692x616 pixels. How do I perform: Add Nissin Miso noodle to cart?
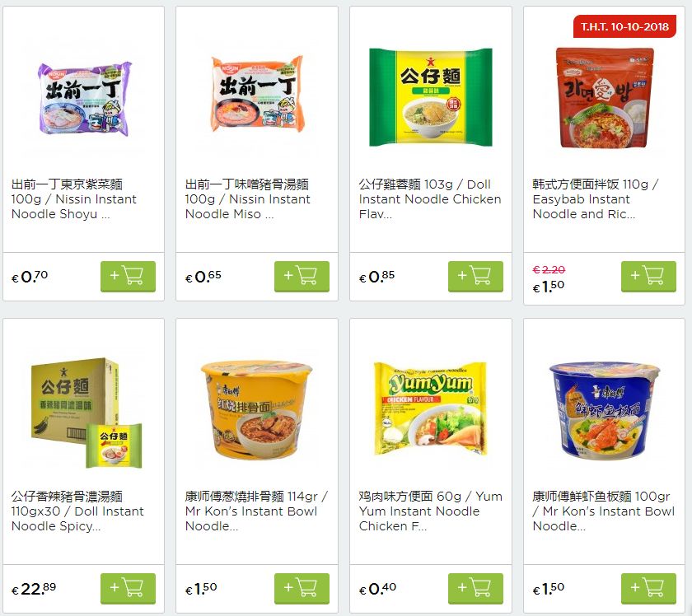coord(302,276)
